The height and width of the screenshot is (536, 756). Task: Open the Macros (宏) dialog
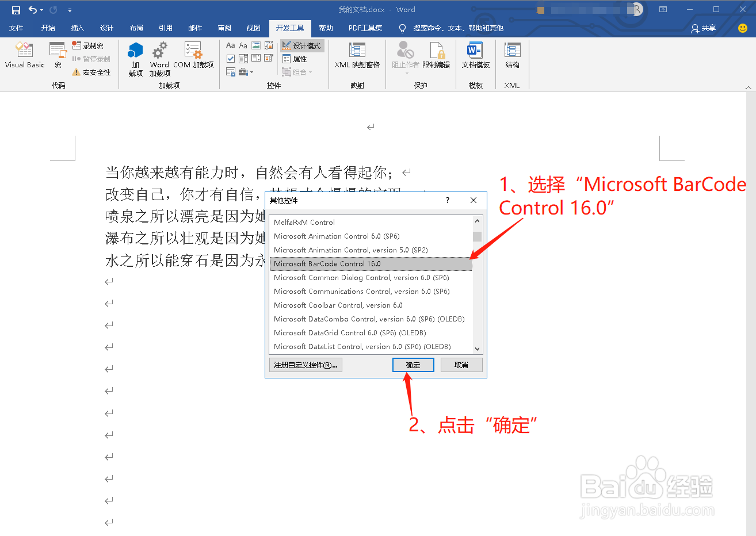(58, 55)
